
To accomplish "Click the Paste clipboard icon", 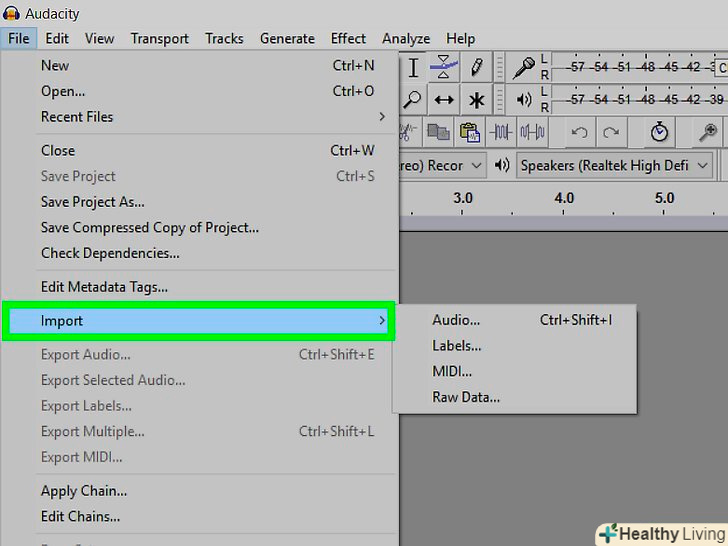I will click(469, 132).
